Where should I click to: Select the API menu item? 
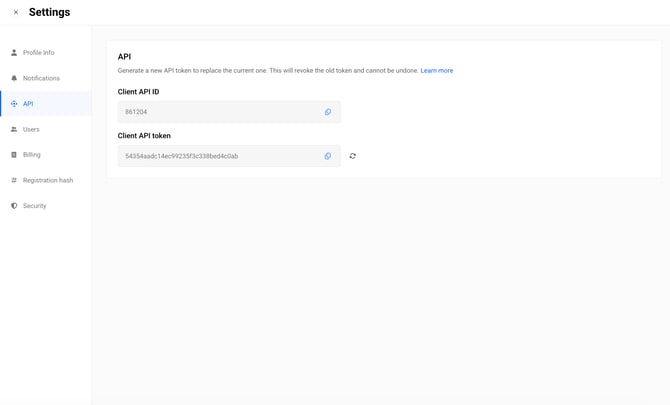(x=46, y=104)
